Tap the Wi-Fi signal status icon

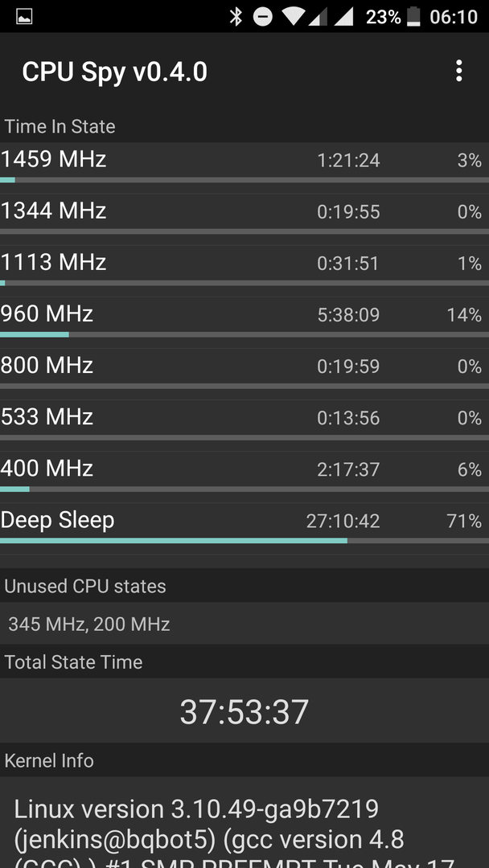point(295,17)
